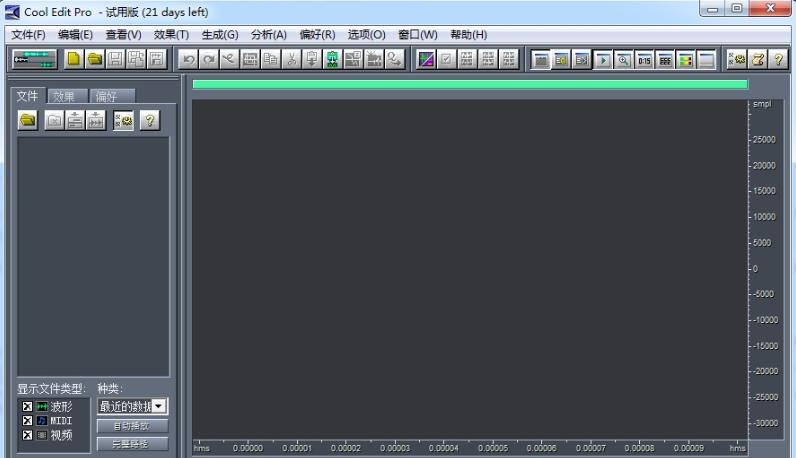796x458 pixels.
Task: Click the smpl amplitude ruler
Action: pyautogui.click(x=767, y=269)
